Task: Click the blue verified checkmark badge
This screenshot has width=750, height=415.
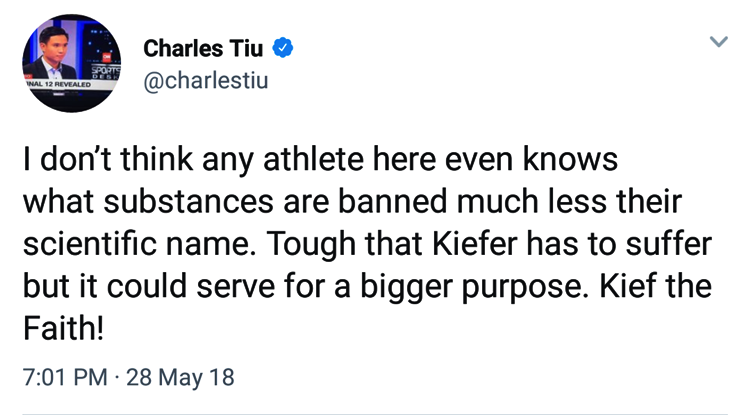Action: [283, 48]
